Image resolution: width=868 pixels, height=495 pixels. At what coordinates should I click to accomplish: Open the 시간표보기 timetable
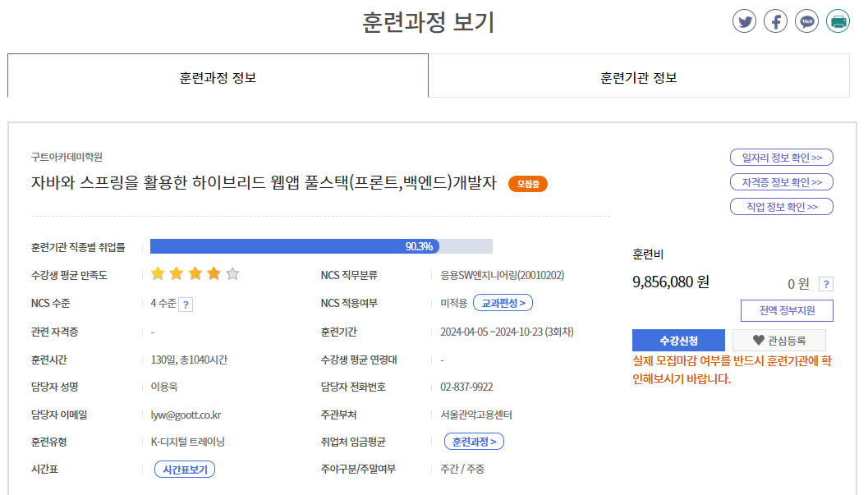point(185,470)
